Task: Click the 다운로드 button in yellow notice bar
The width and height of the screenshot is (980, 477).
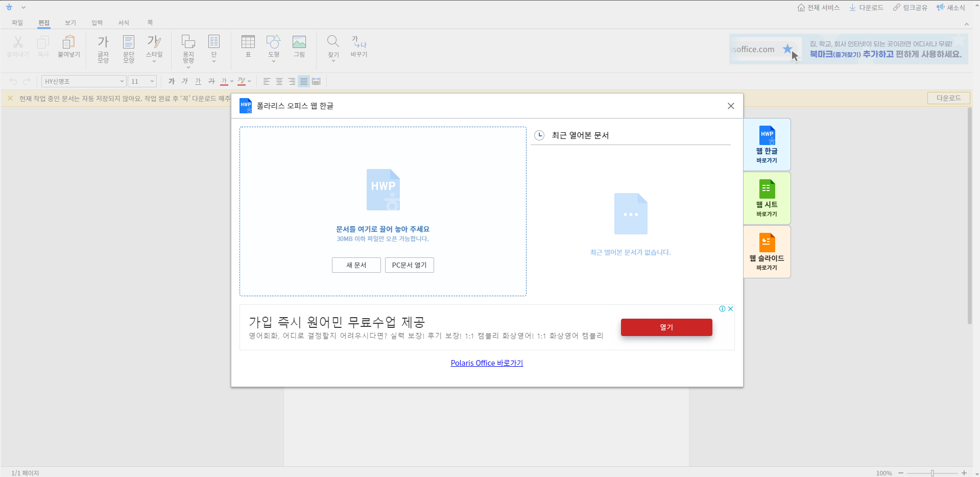Action: click(x=949, y=98)
